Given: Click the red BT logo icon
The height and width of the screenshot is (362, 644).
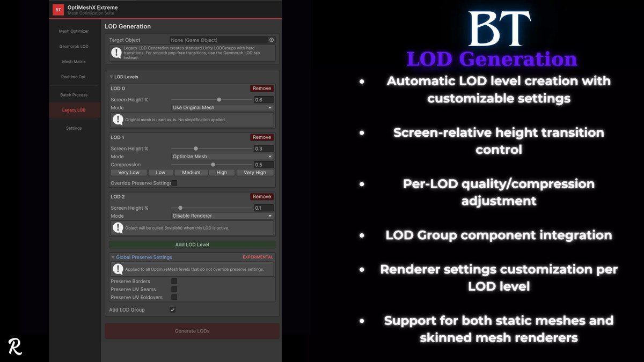Looking at the screenshot, I should [58, 10].
